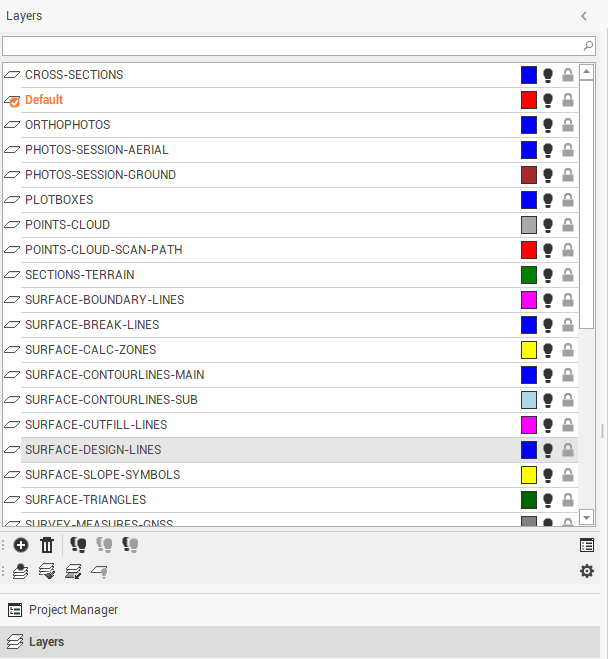The width and height of the screenshot is (608, 659).
Task: Switch to the Project Manager tab
Action: (73, 610)
